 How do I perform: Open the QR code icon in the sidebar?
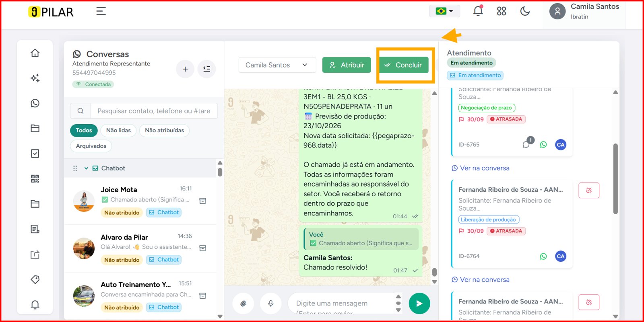tap(35, 178)
